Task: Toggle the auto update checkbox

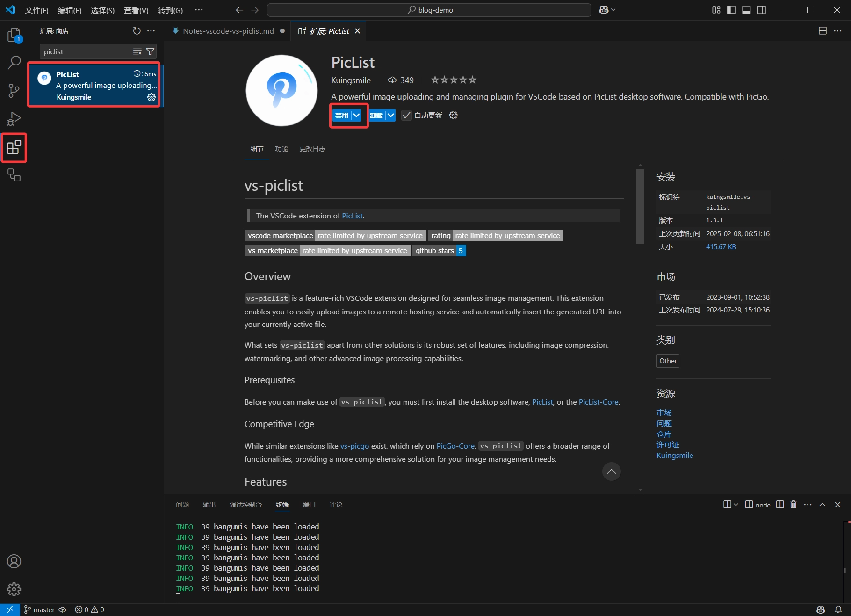Action: [406, 115]
